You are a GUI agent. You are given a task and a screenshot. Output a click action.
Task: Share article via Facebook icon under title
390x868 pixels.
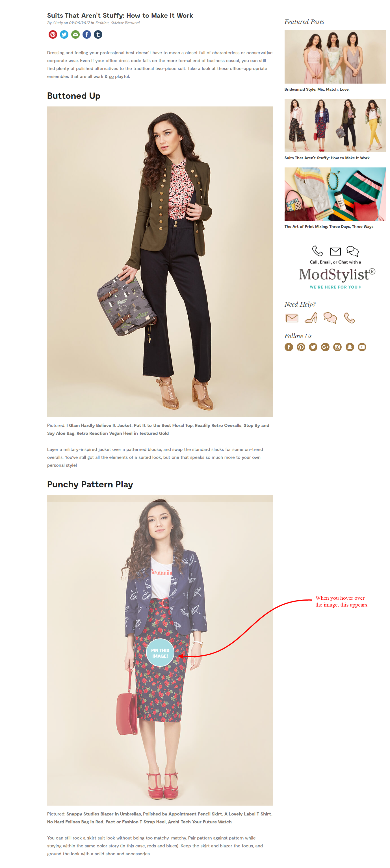pos(87,34)
